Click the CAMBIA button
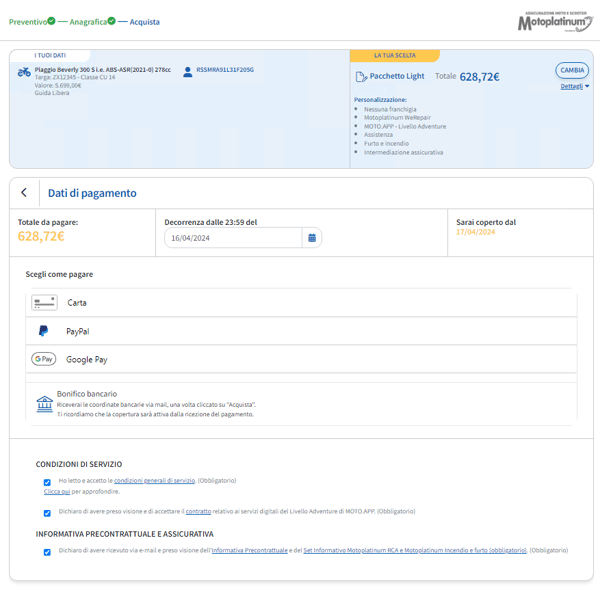This screenshot has width=600, height=590. [572, 70]
